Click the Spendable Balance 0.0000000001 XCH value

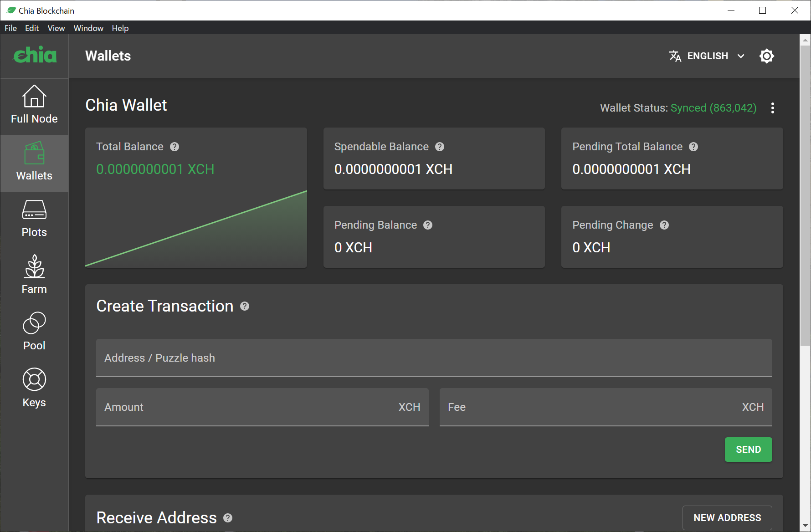(394, 169)
